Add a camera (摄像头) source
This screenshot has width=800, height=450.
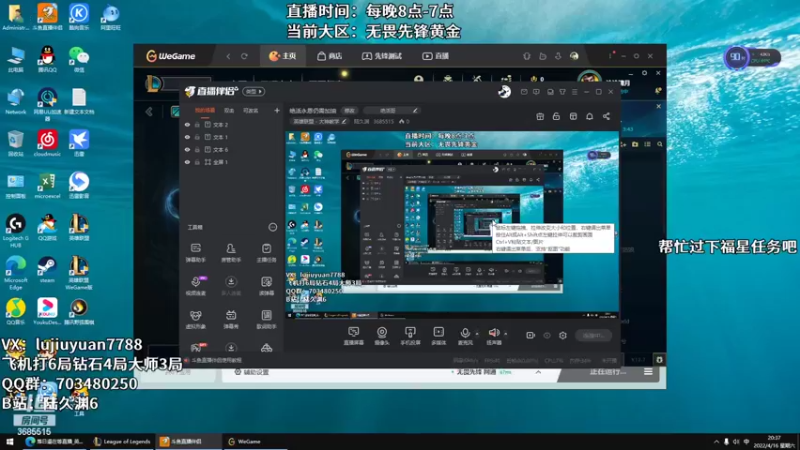tap(382, 336)
